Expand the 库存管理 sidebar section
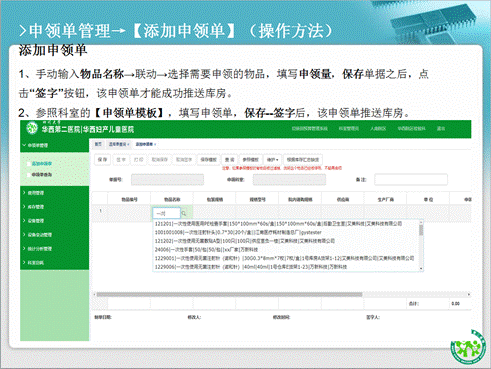This screenshot has width=491, height=369. click(54, 207)
